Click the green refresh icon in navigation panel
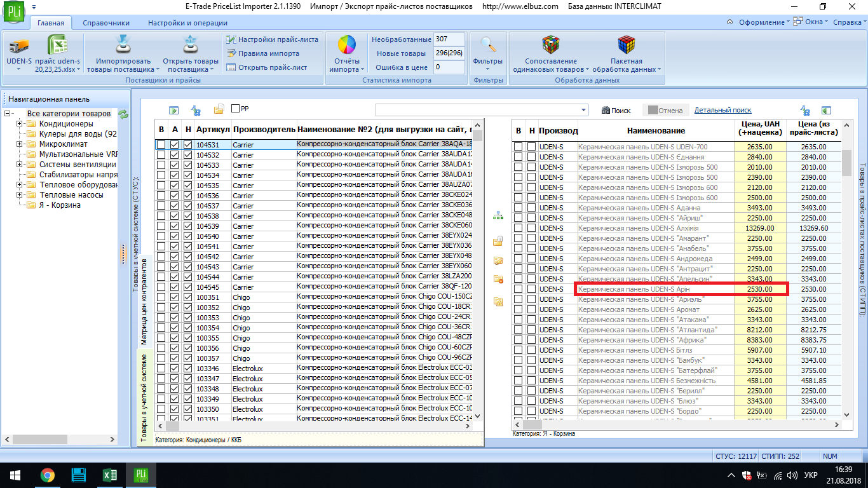This screenshot has width=868, height=488. (x=123, y=114)
